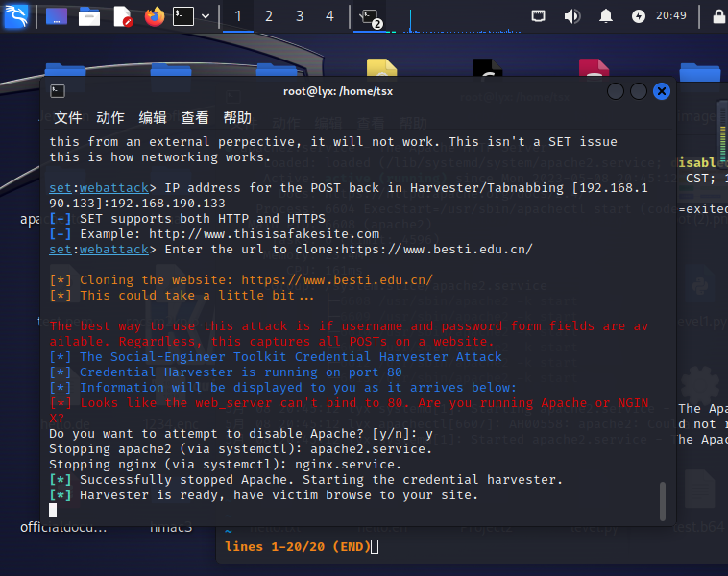Click the terminal vertical scrollbar handle
728x576 pixels.
[663, 501]
